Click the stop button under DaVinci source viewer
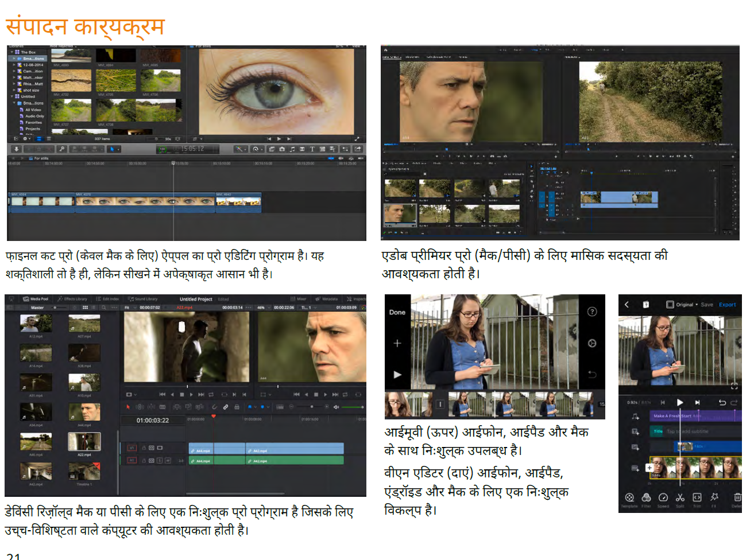Viewport: 754px width, 560px height. click(182, 395)
